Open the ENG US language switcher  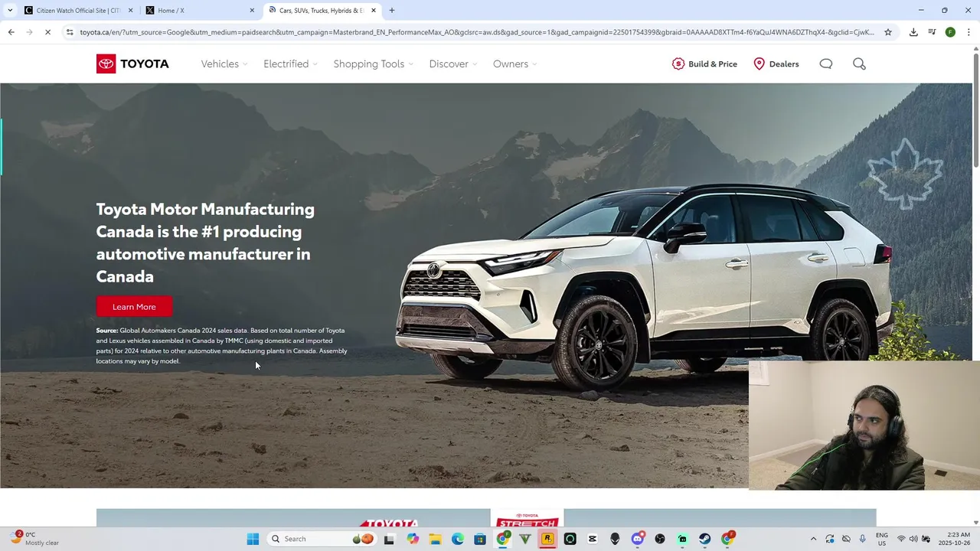pyautogui.click(x=881, y=539)
